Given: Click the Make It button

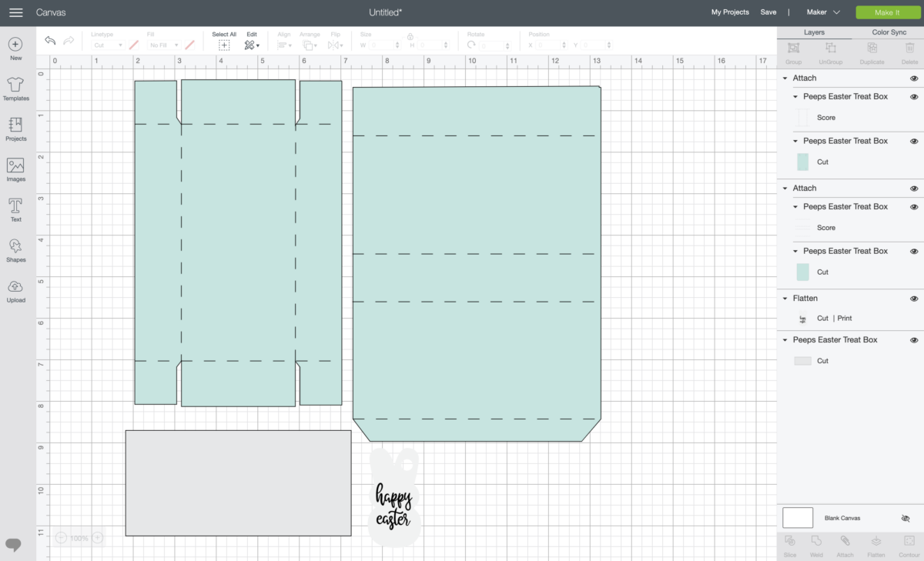Looking at the screenshot, I should click(x=888, y=12).
